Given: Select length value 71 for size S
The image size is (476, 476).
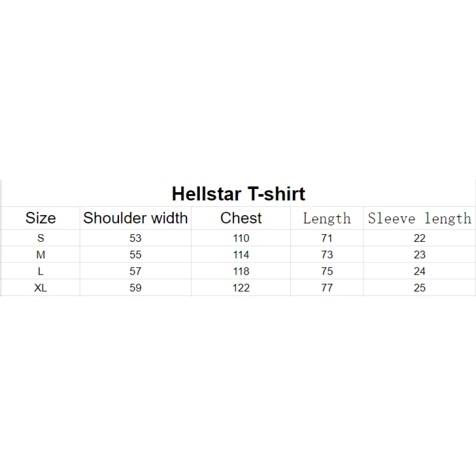Looking at the screenshot, I should point(327,238).
